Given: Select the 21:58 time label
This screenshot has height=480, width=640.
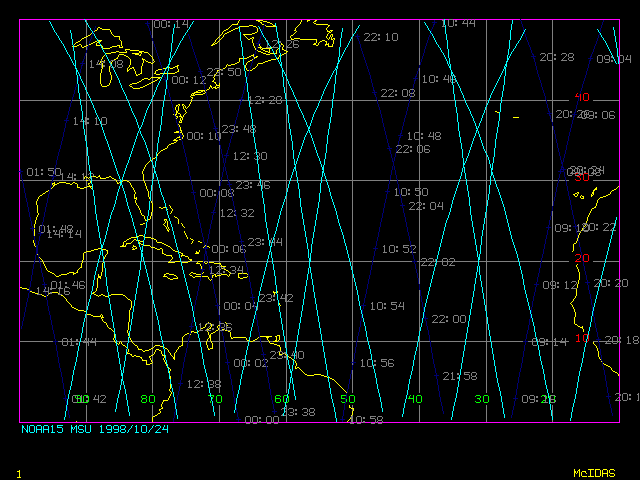Looking at the screenshot, I should pyautogui.click(x=460, y=376).
